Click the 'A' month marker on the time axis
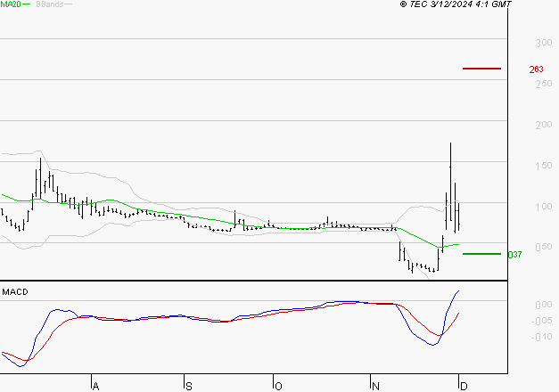Screen dimensions: 559x392 pyautogui.click(x=95, y=386)
